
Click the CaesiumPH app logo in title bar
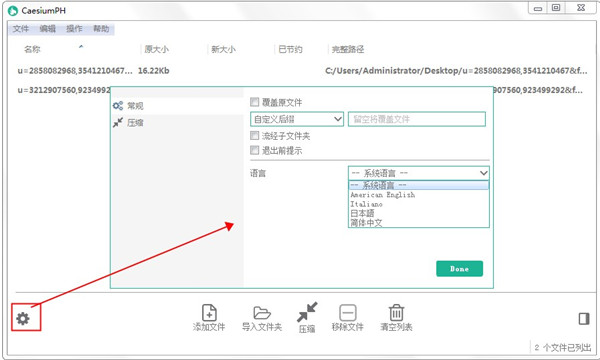[13, 11]
